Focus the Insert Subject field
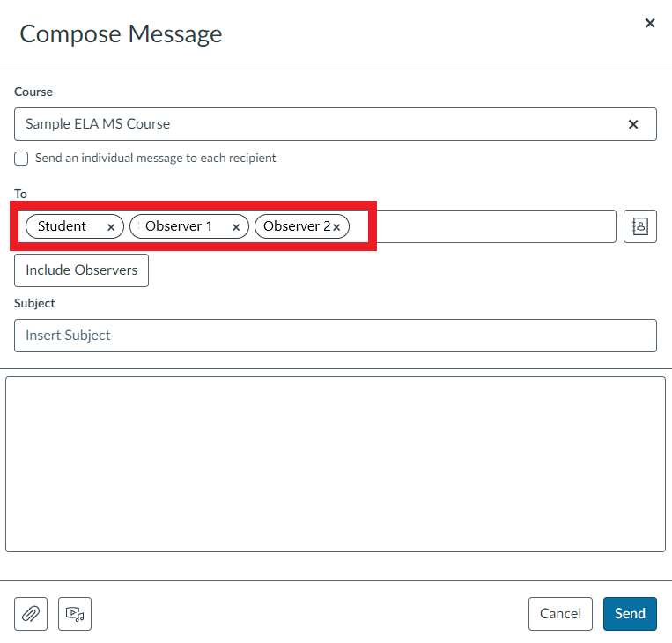 (x=336, y=336)
